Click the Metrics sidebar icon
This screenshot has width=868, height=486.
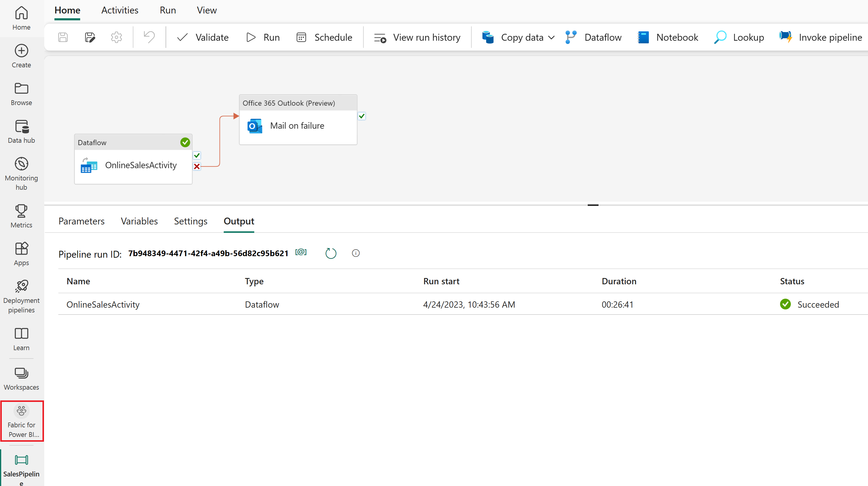coord(22,216)
